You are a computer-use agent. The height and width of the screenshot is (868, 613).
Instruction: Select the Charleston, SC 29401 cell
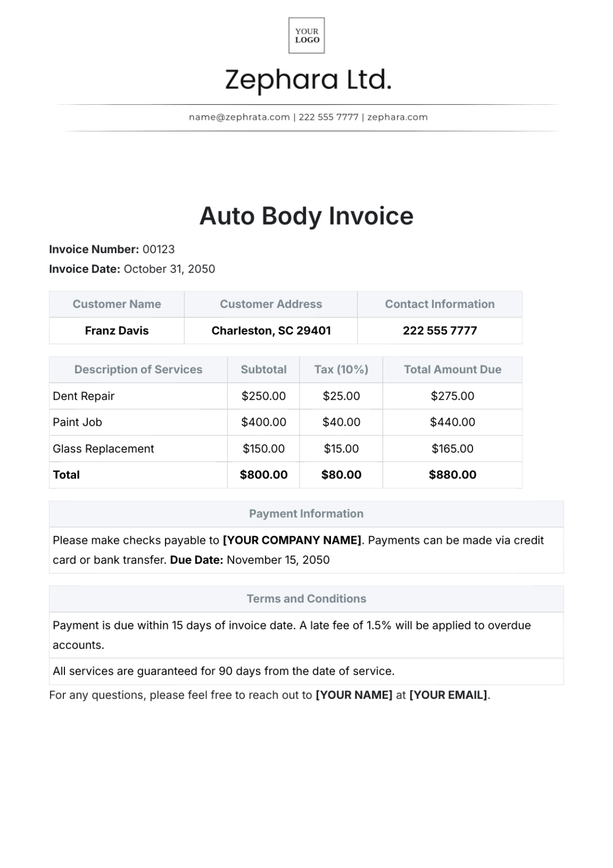click(x=271, y=331)
